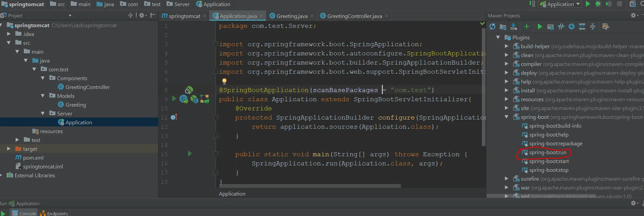Viewport: 644px width, 216px height.
Task: Open Project panel gear settings
Action: point(143,15)
